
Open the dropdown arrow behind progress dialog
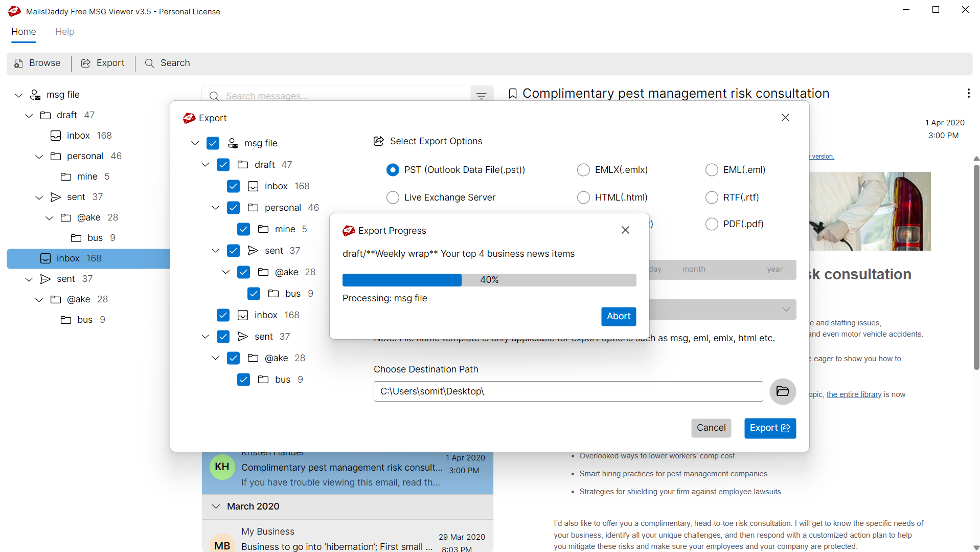tap(786, 310)
